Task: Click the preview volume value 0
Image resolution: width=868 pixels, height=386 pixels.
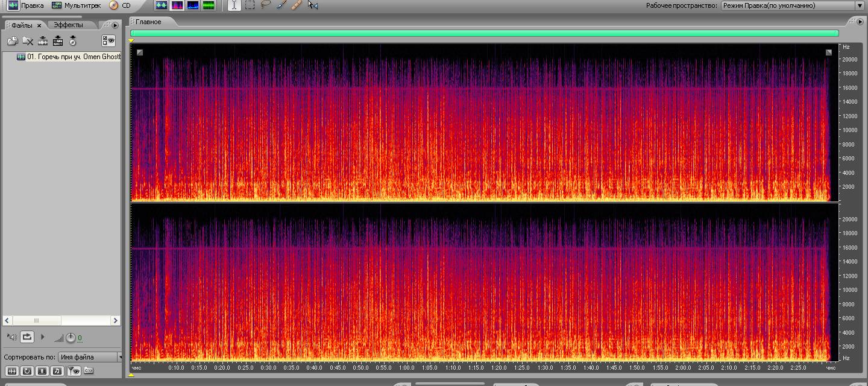Action: pos(80,338)
